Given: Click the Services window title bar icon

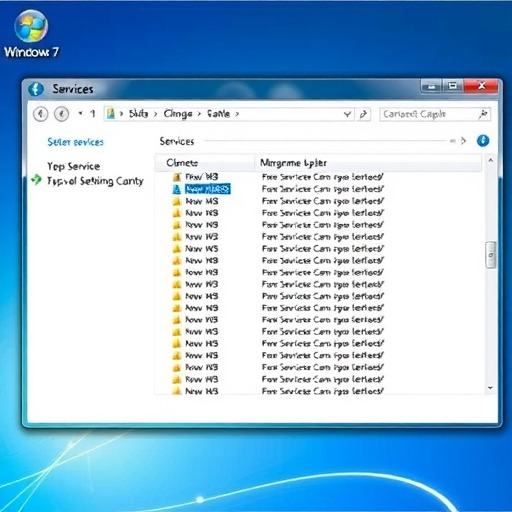Looking at the screenshot, I should pyautogui.click(x=36, y=89).
